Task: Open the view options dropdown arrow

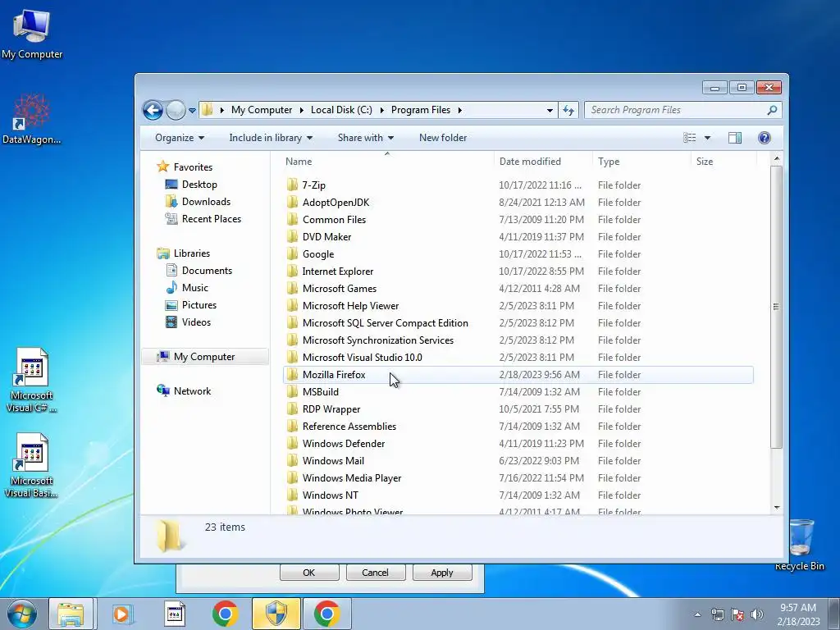Action: click(707, 138)
